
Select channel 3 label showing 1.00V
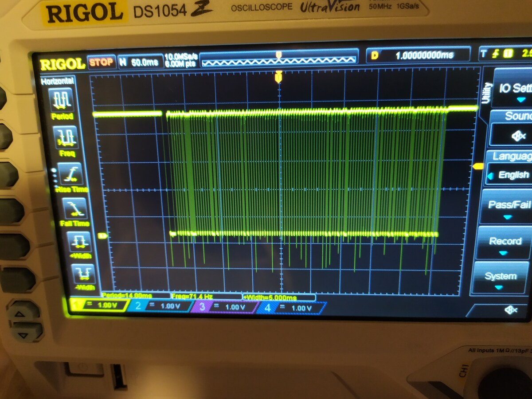[x=226, y=307]
